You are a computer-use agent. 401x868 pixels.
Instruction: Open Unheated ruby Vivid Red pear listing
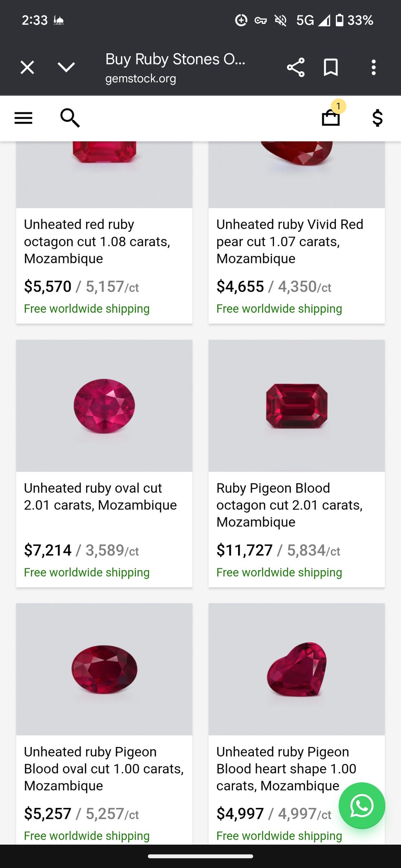pos(289,241)
